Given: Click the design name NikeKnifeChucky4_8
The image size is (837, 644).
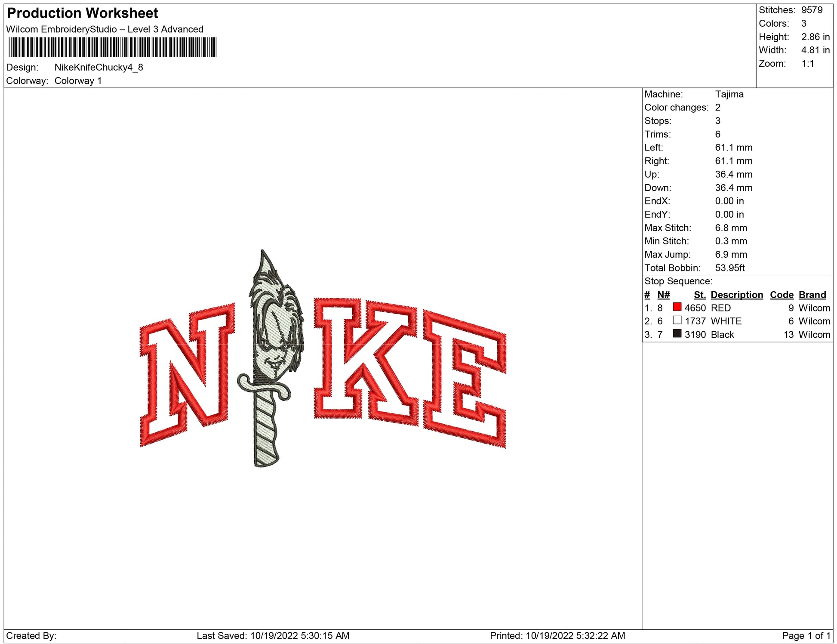Looking at the screenshot, I should click(98, 67).
